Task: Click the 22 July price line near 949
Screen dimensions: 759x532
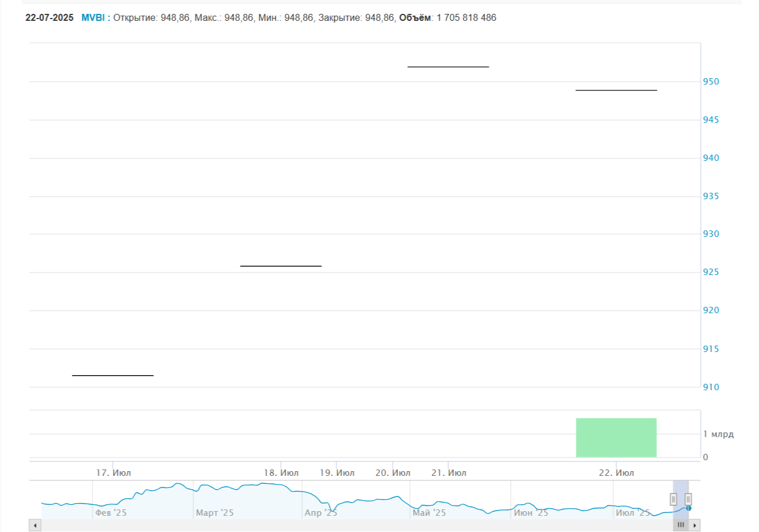Action: click(x=616, y=90)
